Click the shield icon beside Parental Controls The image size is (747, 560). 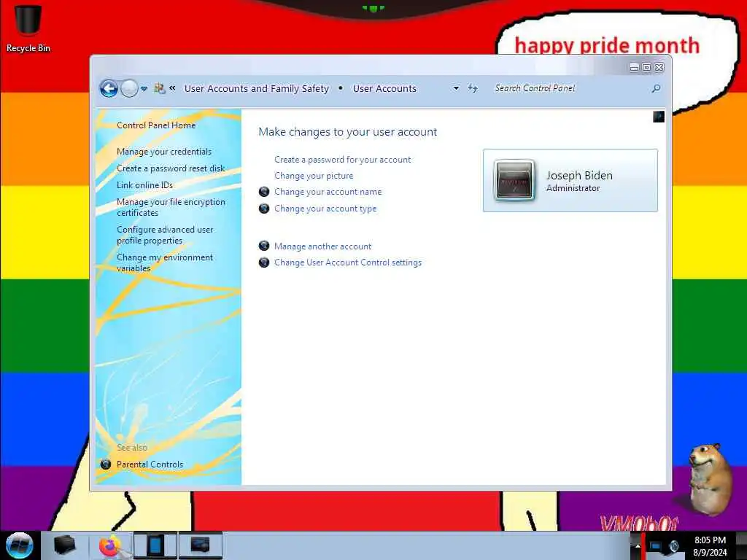coord(106,464)
